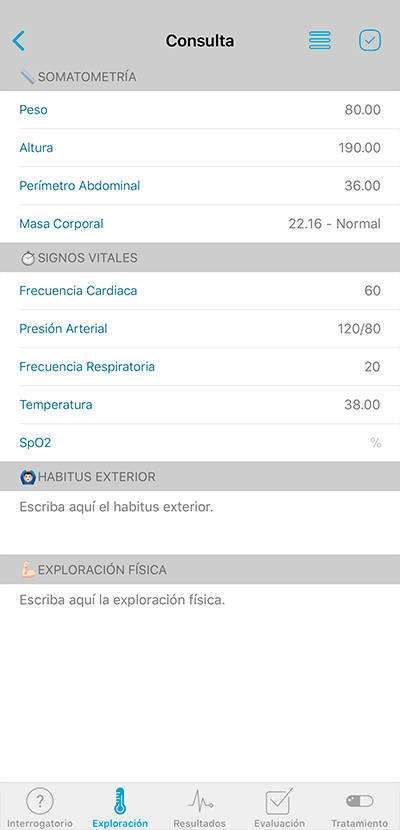This screenshot has height=830, width=400.
Task: Tap the back arrow icon
Action: pyautogui.click(x=19, y=41)
